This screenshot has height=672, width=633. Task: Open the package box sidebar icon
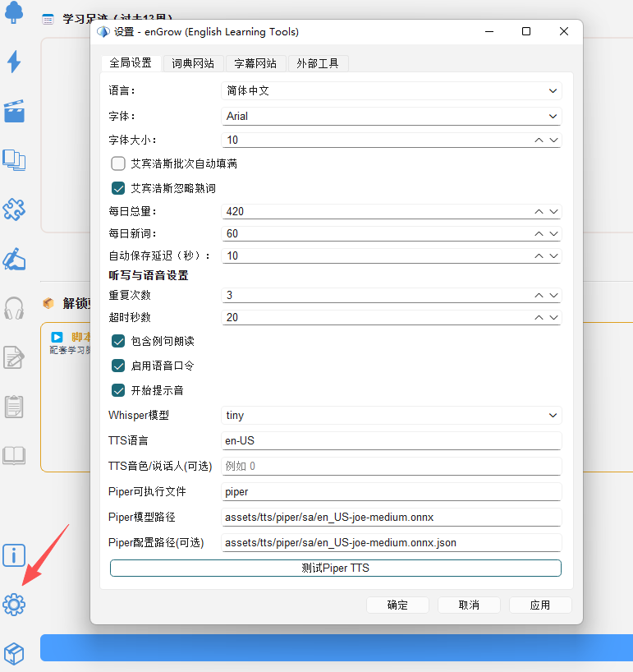(14, 654)
